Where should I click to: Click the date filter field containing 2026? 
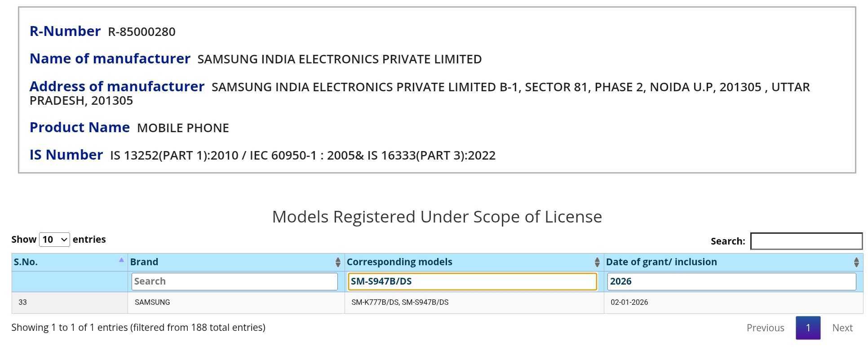point(731,281)
